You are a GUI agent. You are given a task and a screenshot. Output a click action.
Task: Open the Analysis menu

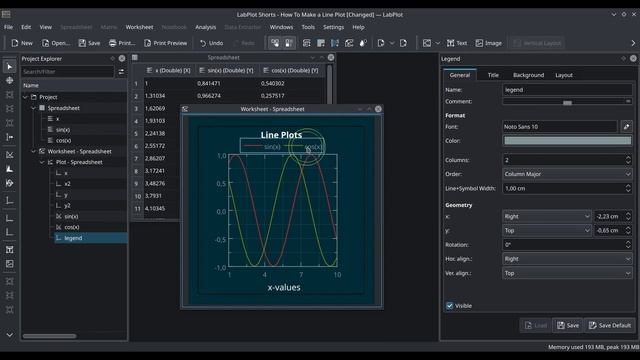point(205,27)
